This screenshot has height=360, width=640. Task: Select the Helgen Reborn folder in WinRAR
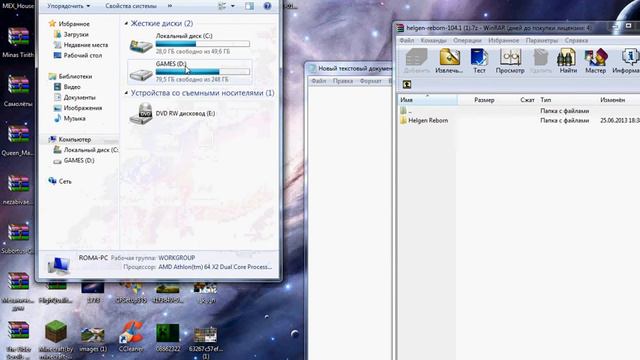(424, 120)
